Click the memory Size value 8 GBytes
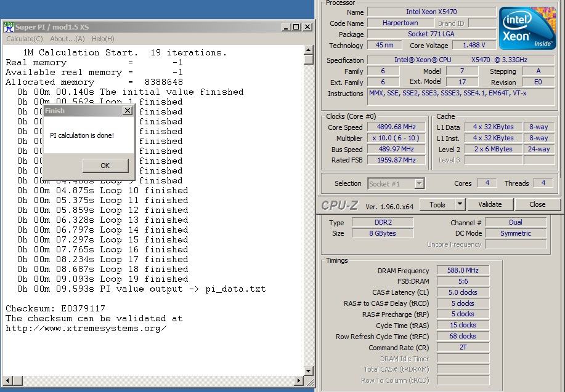 tap(383, 234)
